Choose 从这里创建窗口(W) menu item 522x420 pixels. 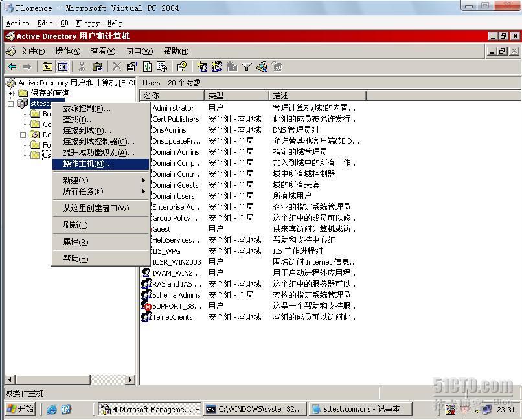(100, 208)
